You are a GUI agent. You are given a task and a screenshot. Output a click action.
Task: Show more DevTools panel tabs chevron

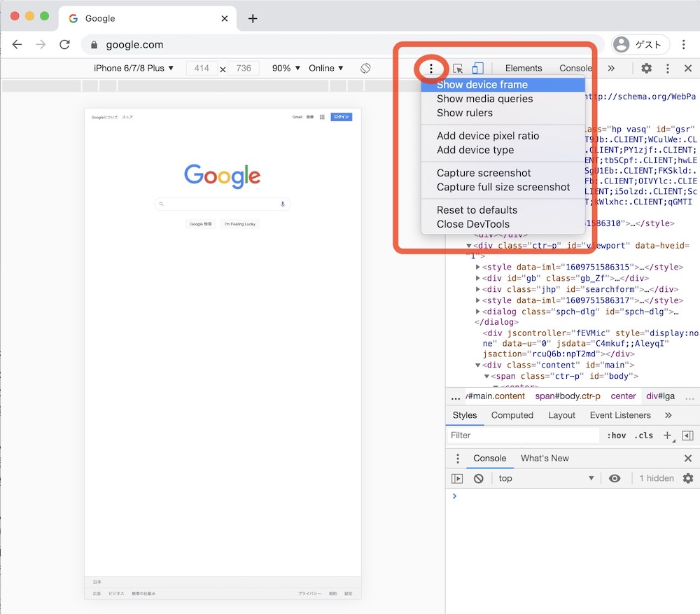(611, 69)
